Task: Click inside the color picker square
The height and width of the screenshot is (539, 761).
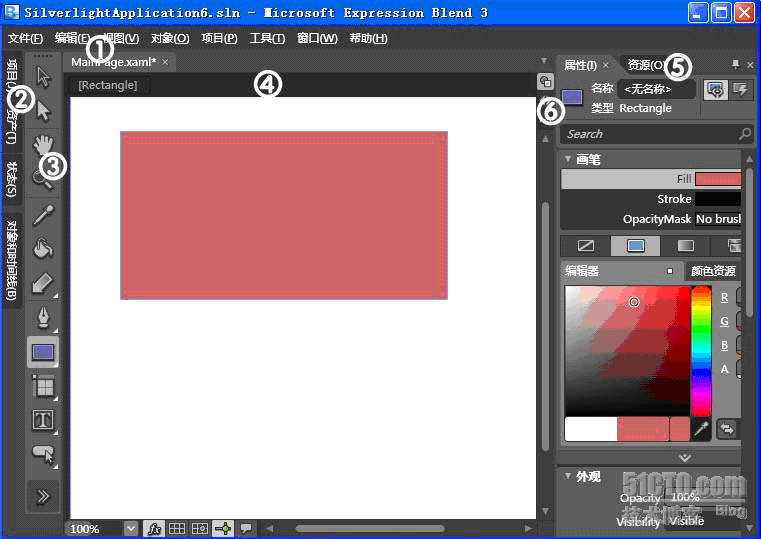Action: (627, 350)
